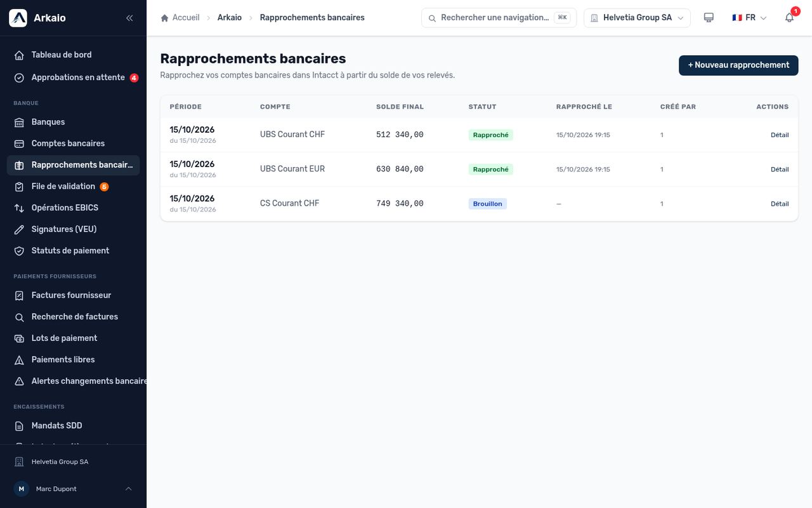Screen dimensions: 812x508
Task: Open the FR language selector
Action: 750,18
